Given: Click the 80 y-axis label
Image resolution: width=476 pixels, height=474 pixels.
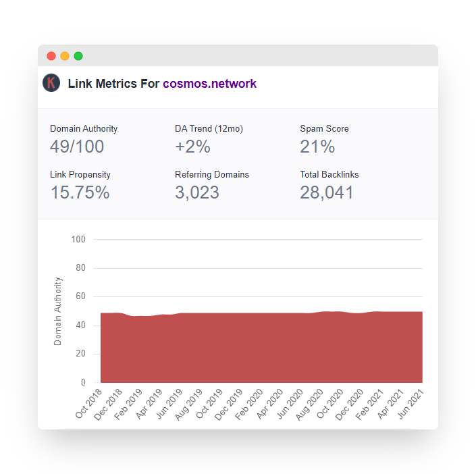Looking at the screenshot, I should tap(81, 268).
